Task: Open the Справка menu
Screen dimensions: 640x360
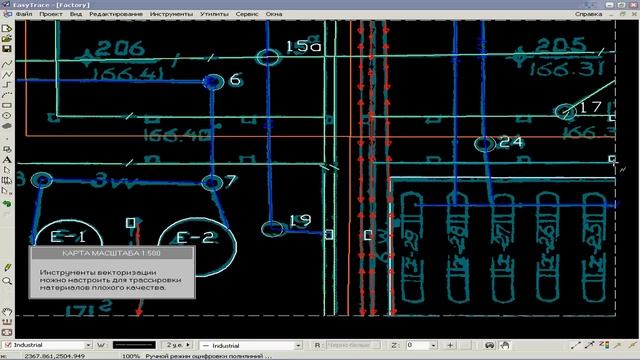Action: [x=588, y=14]
